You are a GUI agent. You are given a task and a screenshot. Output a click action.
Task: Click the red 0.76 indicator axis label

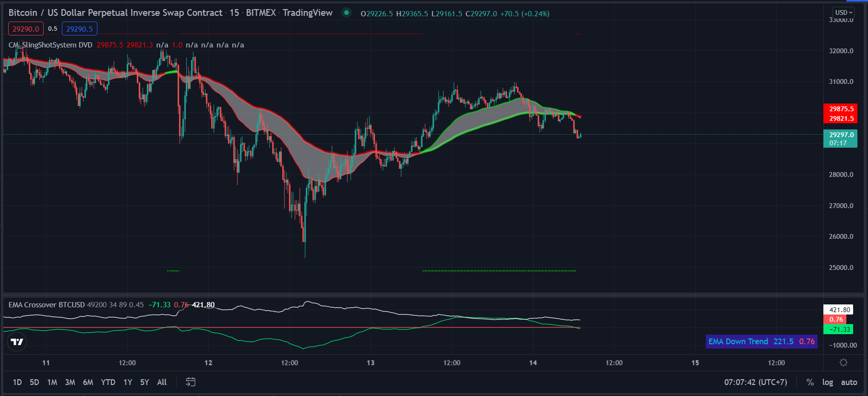click(x=835, y=319)
